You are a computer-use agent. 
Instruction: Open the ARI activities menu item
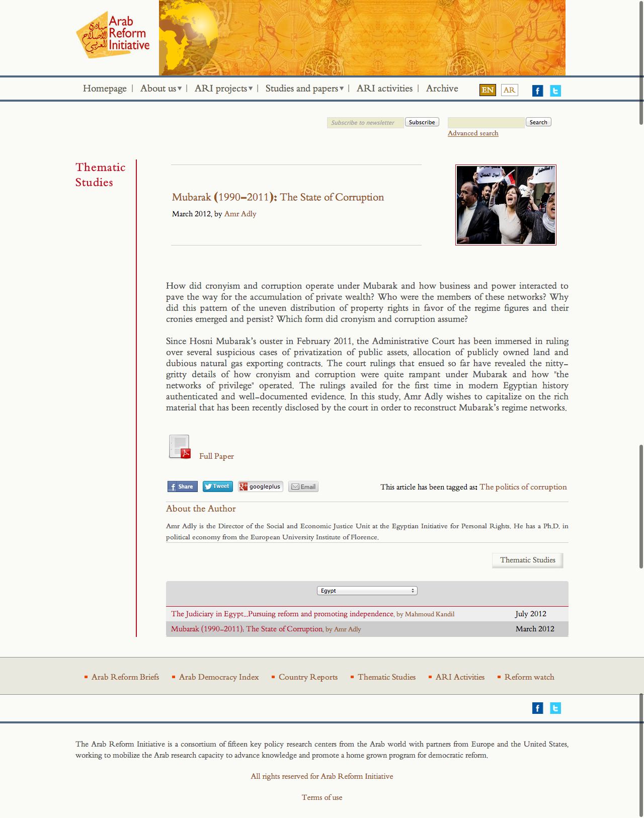pyautogui.click(x=384, y=89)
